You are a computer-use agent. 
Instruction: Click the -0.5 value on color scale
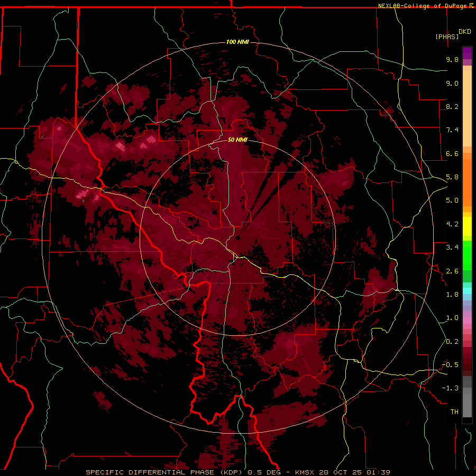(x=450, y=365)
